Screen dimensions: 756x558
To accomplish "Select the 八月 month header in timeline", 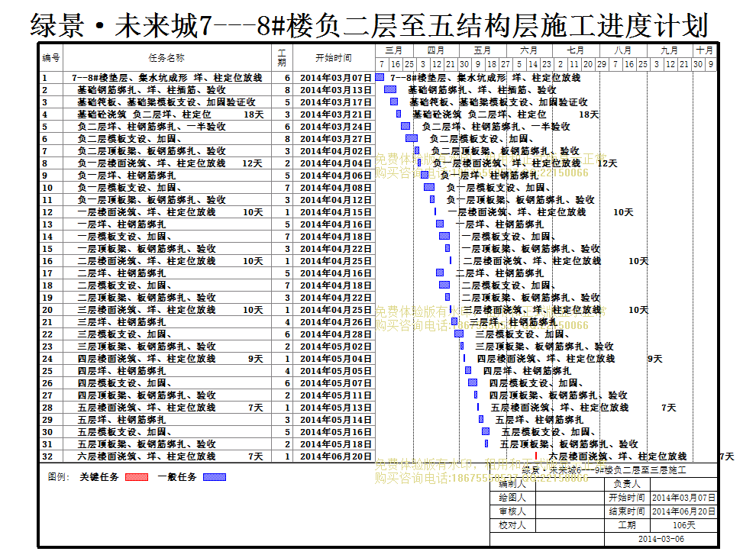I will tap(622, 50).
